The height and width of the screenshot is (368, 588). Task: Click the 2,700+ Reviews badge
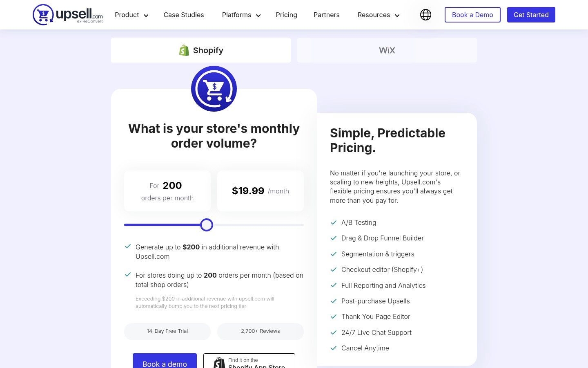261,331
